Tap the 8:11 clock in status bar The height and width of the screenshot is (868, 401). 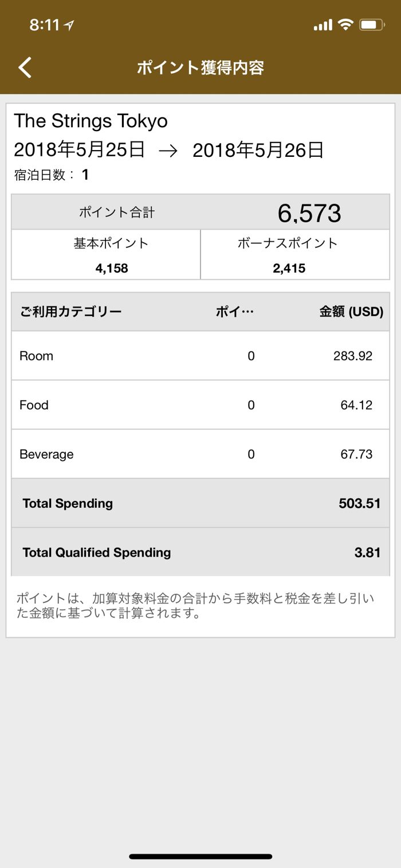[44, 25]
